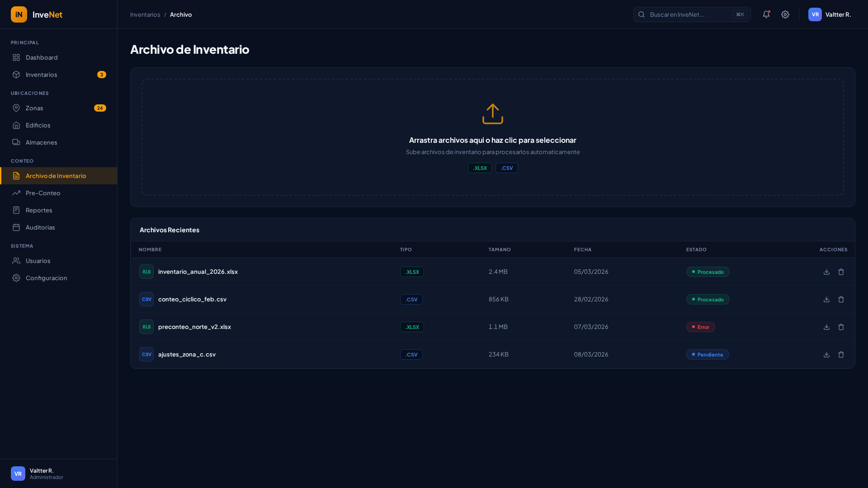The image size is (868, 488).
Task: Download the preconteo_norte_v2.xlsx file
Action: [826, 327]
